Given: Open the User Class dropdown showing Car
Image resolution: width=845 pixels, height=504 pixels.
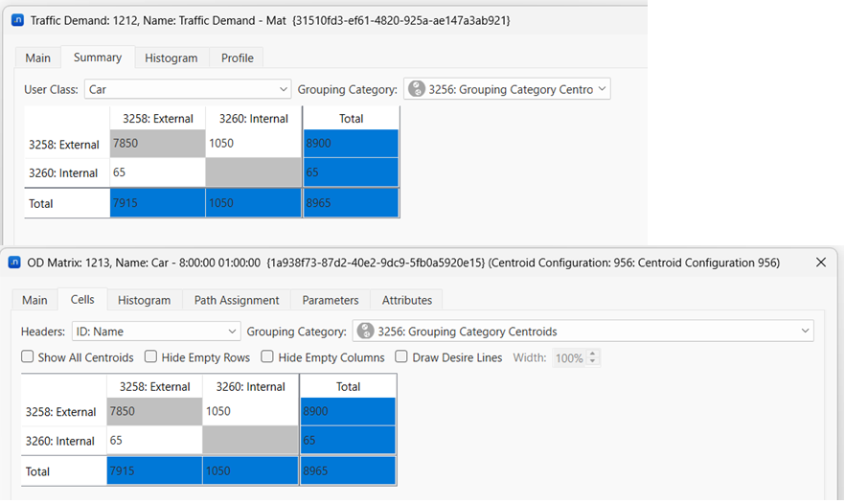Looking at the screenshot, I should tap(187, 89).
